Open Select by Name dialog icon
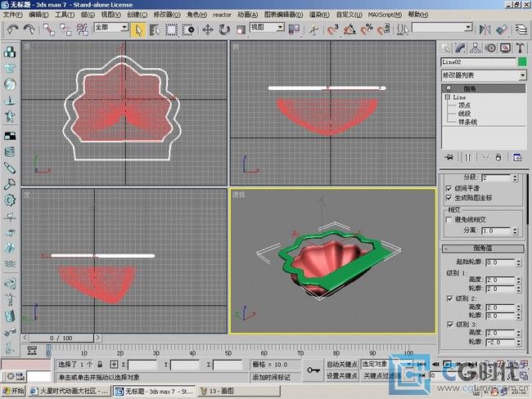532x399 pixels. coord(155,29)
